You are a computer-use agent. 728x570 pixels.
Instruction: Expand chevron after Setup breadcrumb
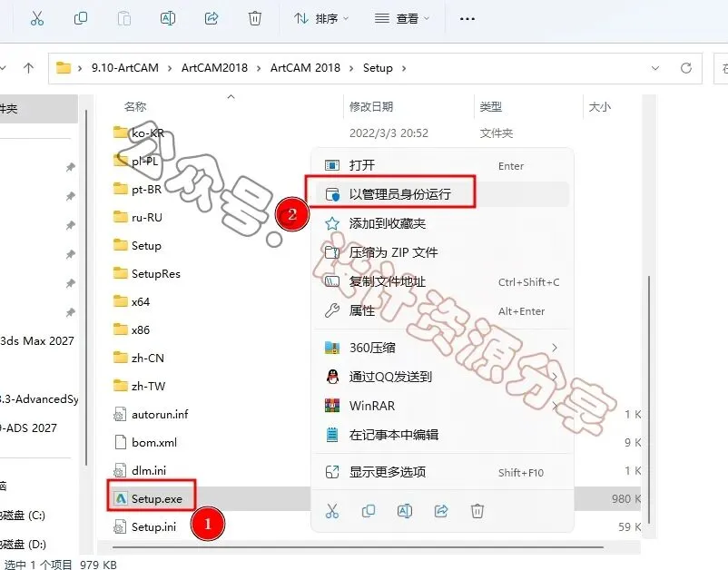point(404,68)
